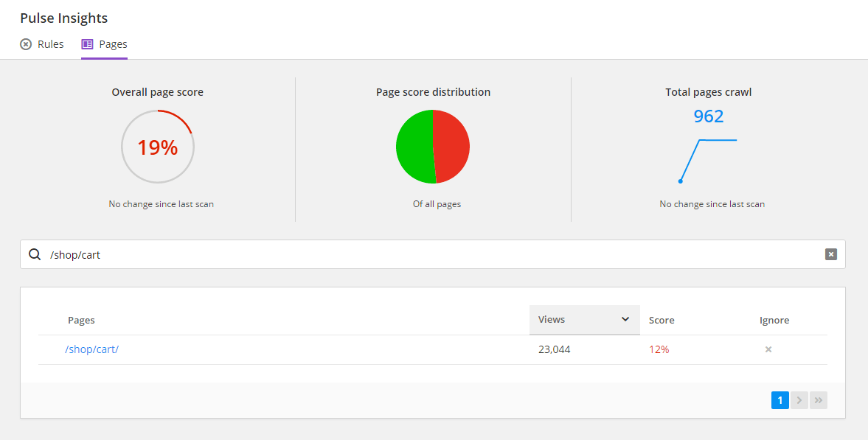Click the search magnifier icon
Image resolution: width=868 pixels, height=440 pixels.
(x=35, y=254)
